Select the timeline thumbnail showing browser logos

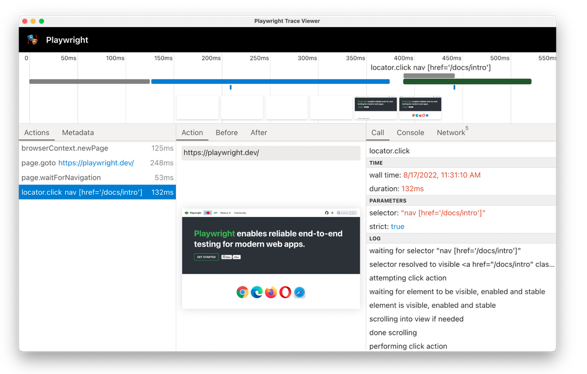click(x=420, y=108)
